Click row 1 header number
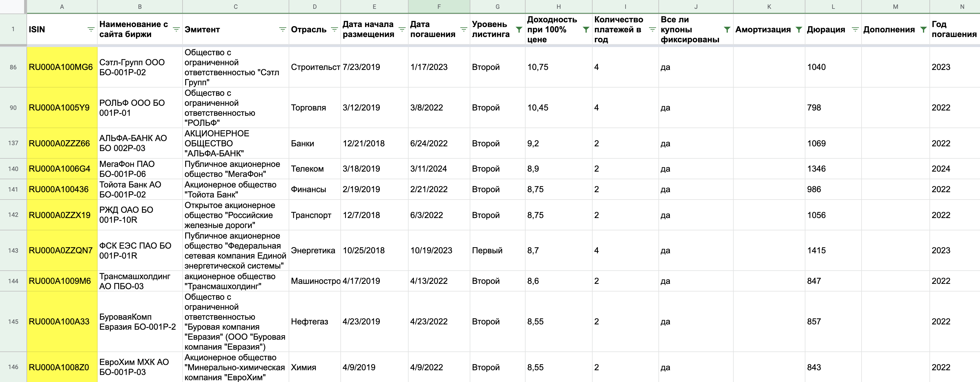This screenshot has width=980, height=382. pyautogui.click(x=13, y=29)
